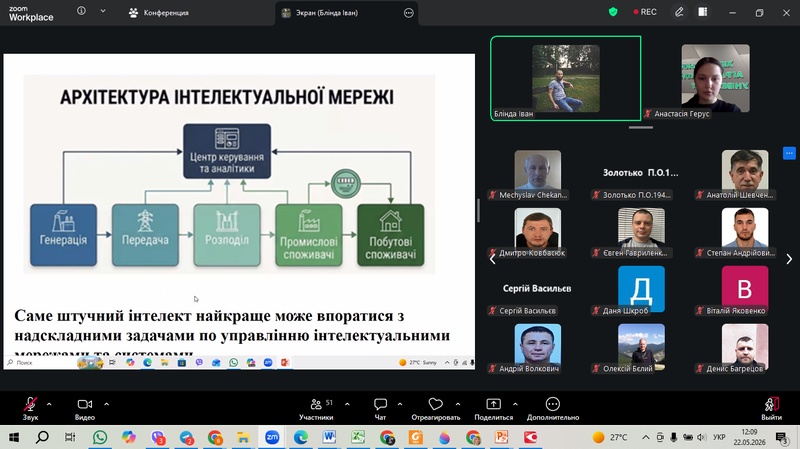800x449 pixels.
Task: Click the green encryption shield icon
Action: [613, 12]
